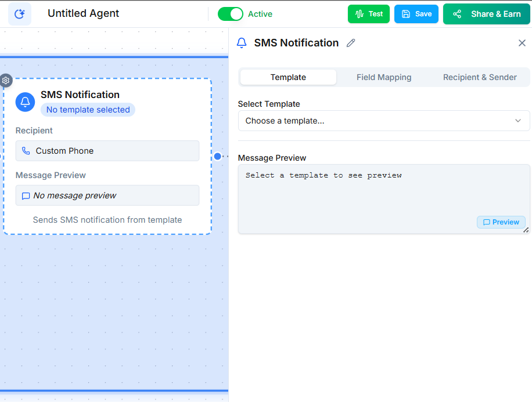Click the Untitled Agent name field
The width and height of the screenshot is (532, 402).
click(83, 13)
